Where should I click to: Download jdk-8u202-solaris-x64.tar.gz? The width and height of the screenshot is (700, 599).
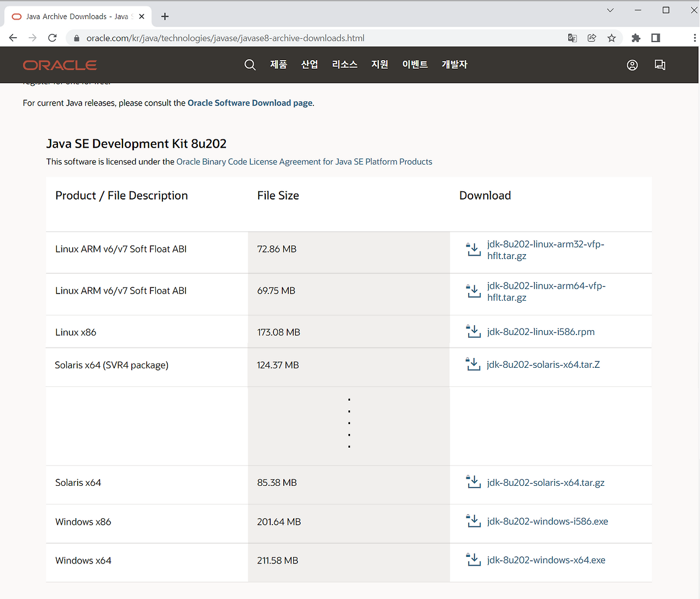545,483
